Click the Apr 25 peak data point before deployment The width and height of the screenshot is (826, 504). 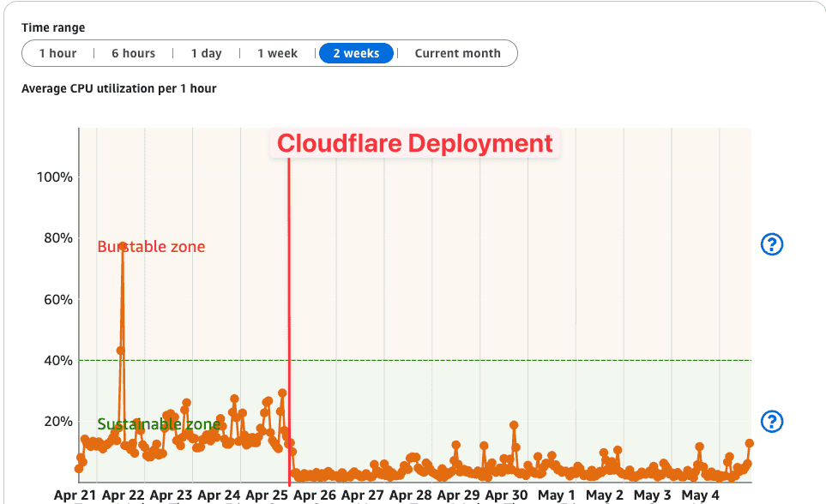coord(282,393)
